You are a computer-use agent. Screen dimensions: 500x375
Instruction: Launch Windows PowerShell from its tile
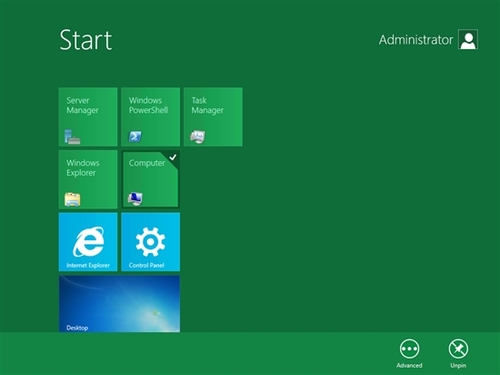[x=151, y=117]
